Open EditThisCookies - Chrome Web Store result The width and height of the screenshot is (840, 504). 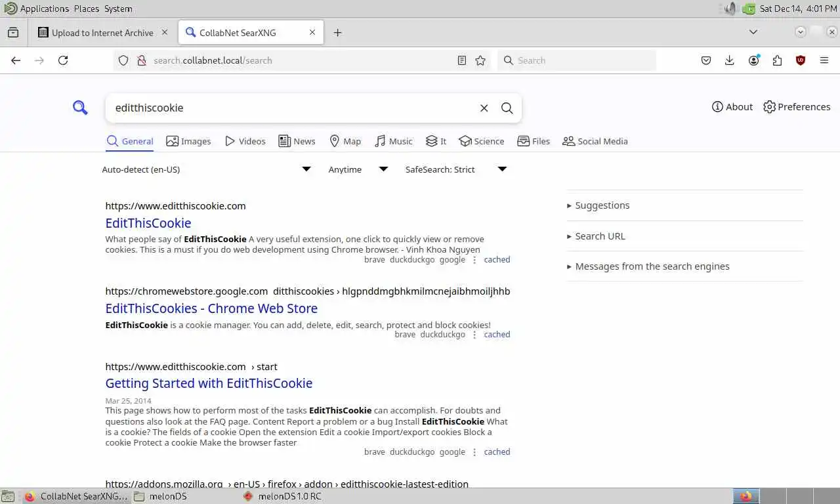(x=211, y=308)
